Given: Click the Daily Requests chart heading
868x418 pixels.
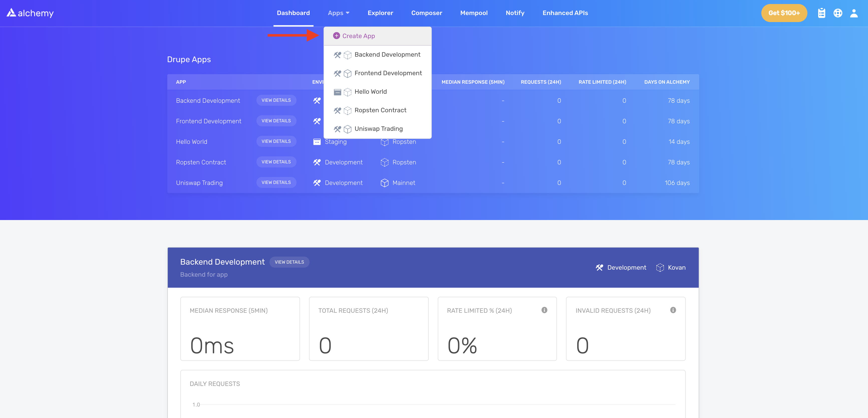Looking at the screenshot, I should tap(215, 384).
